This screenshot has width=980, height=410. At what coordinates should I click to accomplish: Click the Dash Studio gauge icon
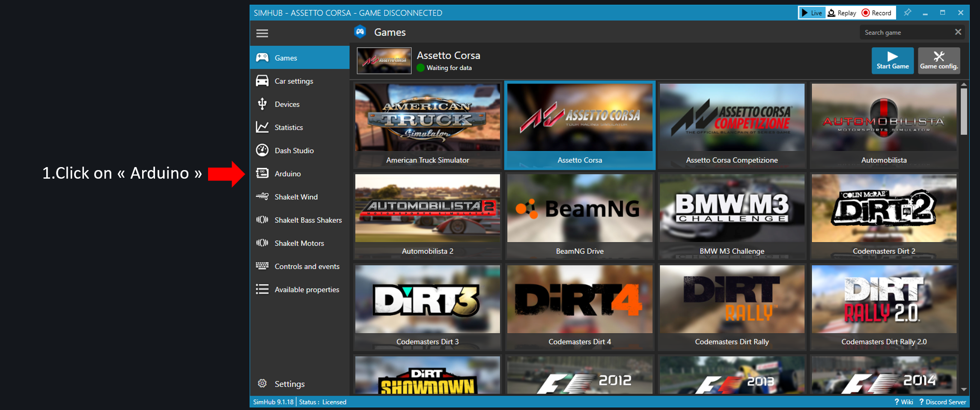pyautogui.click(x=262, y=150)
